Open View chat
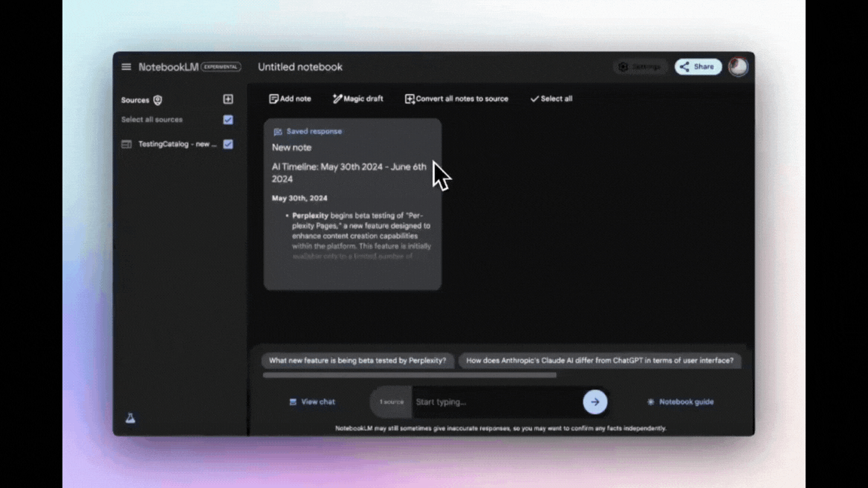868x488 pixels. pyautogui.click(x=312, y=401)
